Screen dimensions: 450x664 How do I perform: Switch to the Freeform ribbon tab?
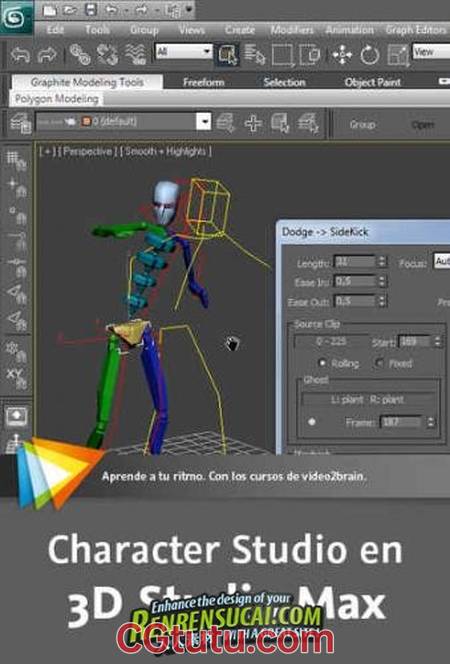click(204, 82)
